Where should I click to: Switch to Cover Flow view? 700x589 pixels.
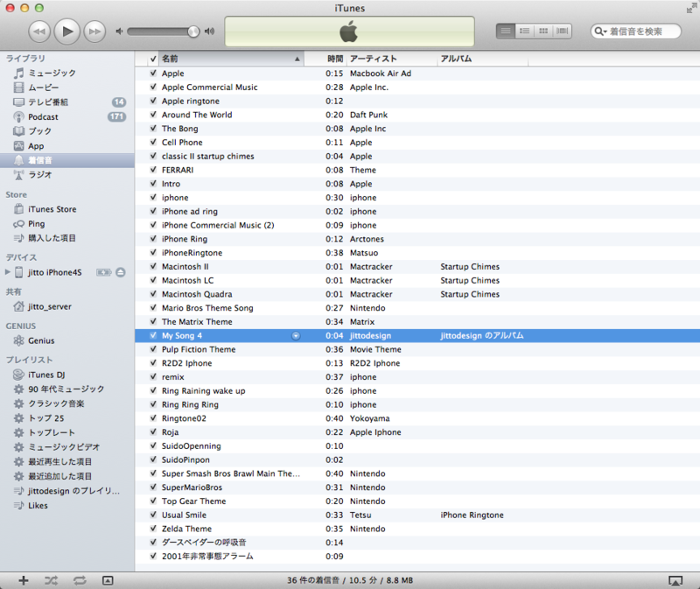coord(563,31)
